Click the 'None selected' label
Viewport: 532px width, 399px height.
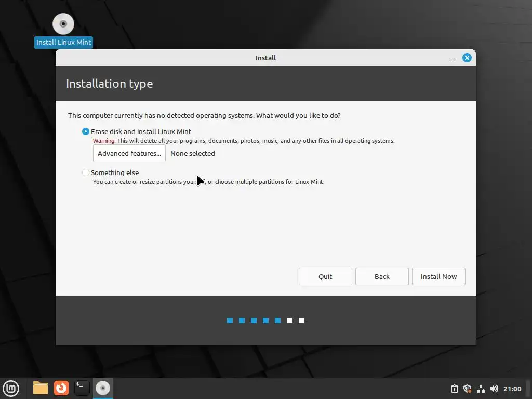192,153
